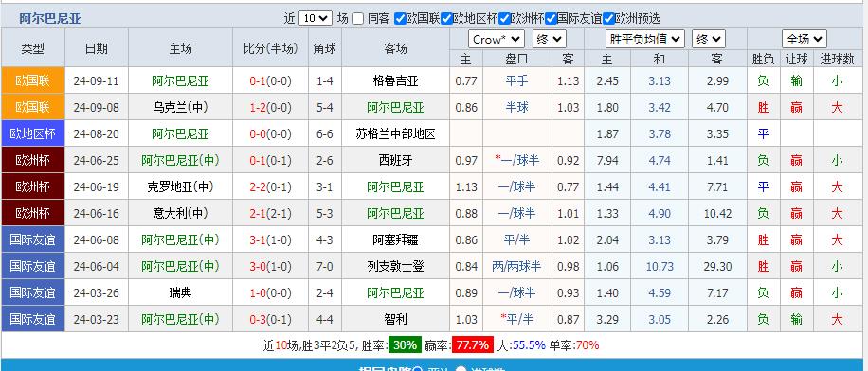Click the 角球 column header

pos(324,48)
